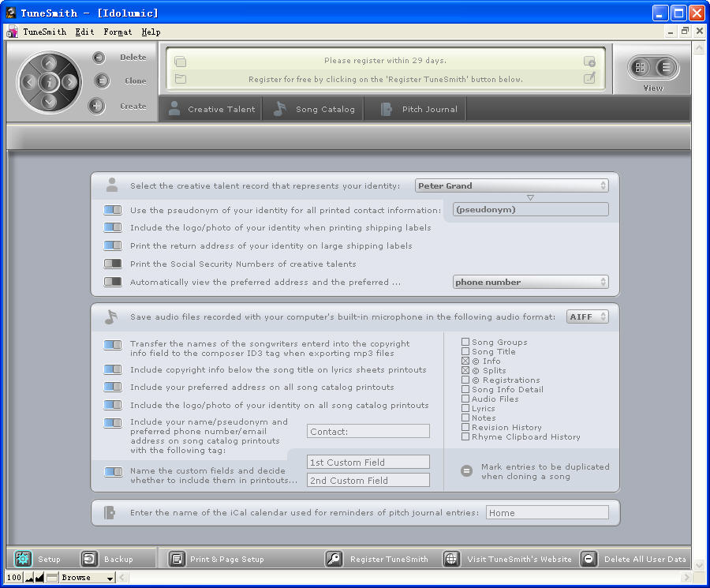The width and height of the screenshot is (710, 588).
Task: Click the round Delete icon button
Action: pos(99,58)
